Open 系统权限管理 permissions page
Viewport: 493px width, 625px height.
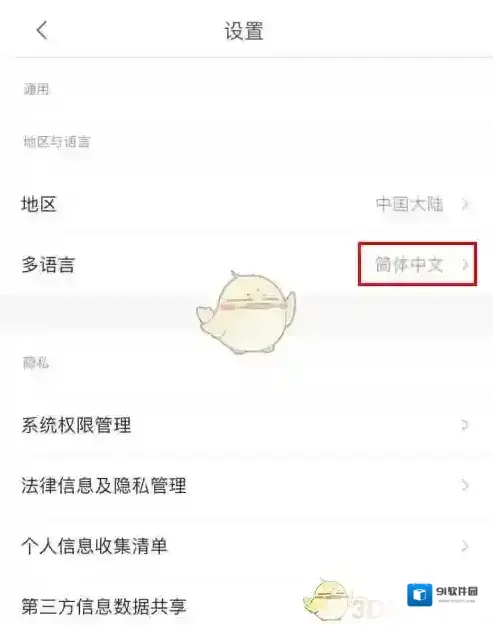pyautogui.click(x=246, y=425)
